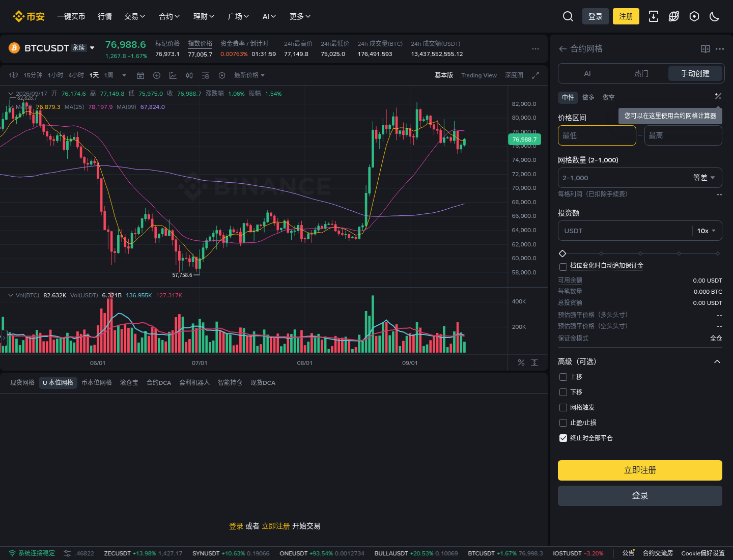This screenshot has width=733, height=560.
Task: Select the 做多 grid direction
Action: coord(588,97)
